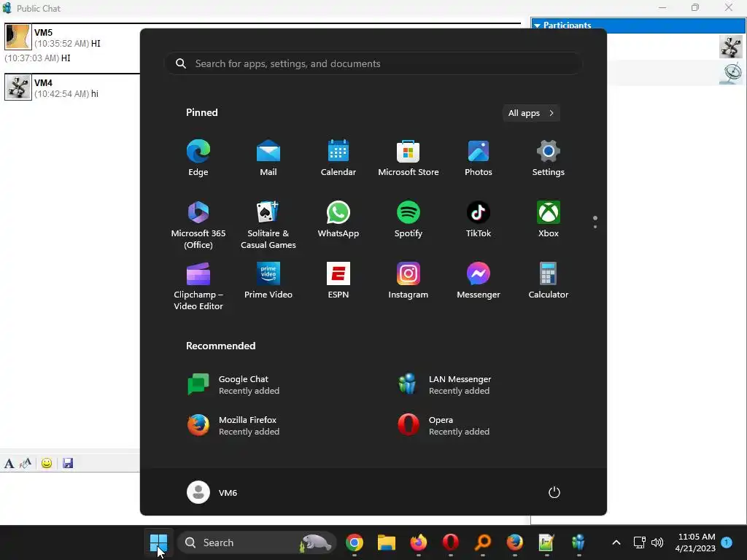Click VM4 avatar in Public Chat
Image resolution: width=747 pixels, height=560 pixels.
(18, 87)
